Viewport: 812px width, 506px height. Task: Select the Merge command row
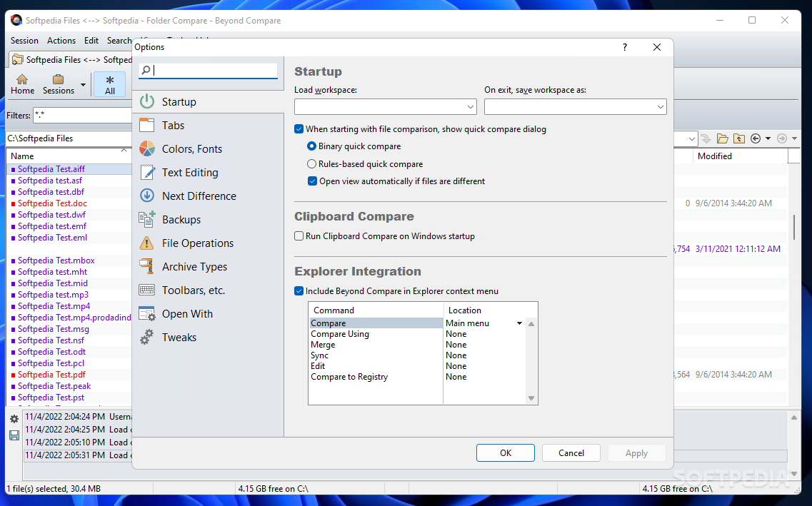click(x=376, y=345)
